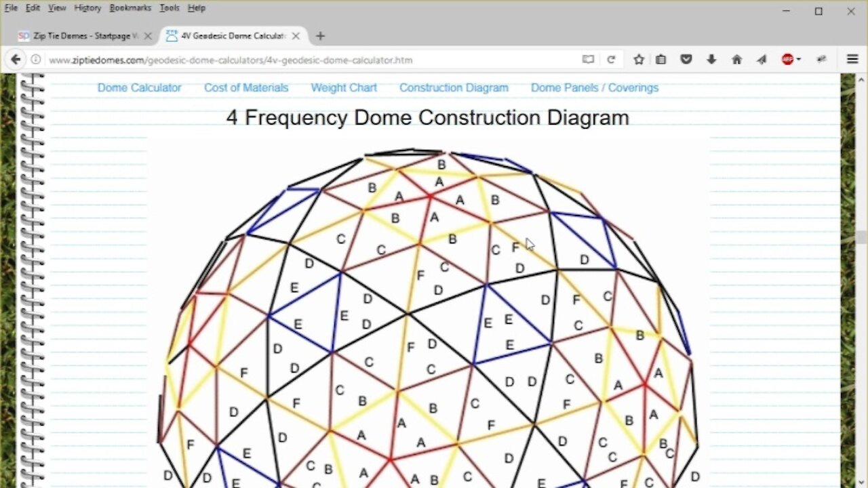Open site information icon in address bar

[36, 60]
